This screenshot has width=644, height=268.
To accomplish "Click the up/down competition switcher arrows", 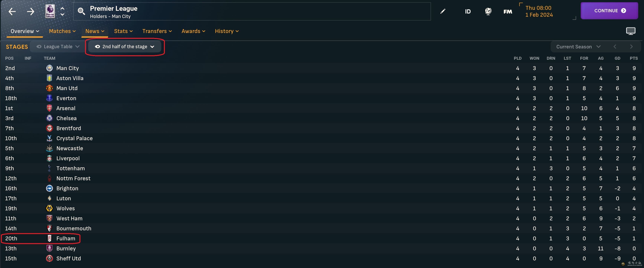I will [x=62, y=11].
